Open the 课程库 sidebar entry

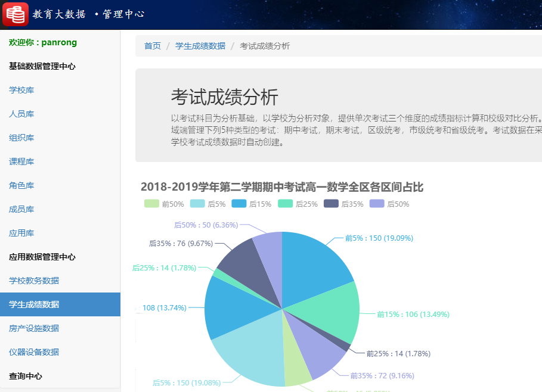click(21, 161)
